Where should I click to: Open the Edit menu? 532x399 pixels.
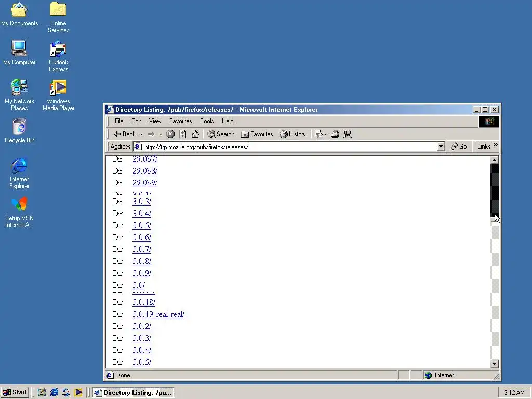136,121
